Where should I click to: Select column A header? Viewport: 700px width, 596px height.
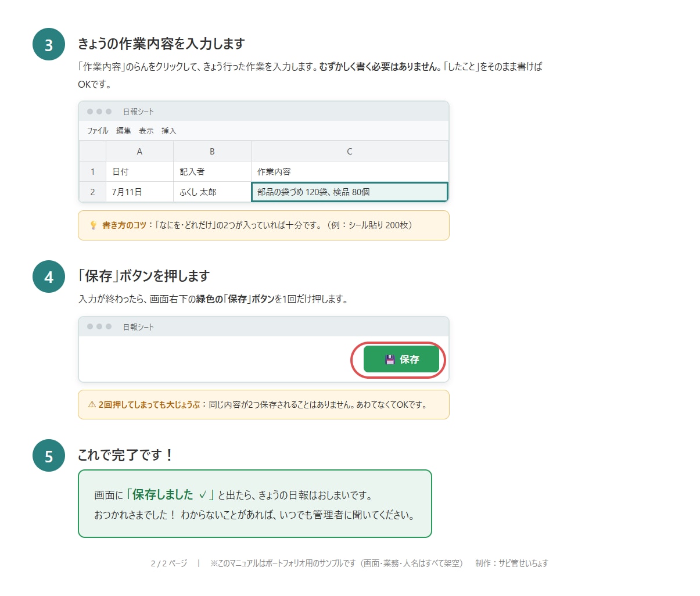click(139, 151)
